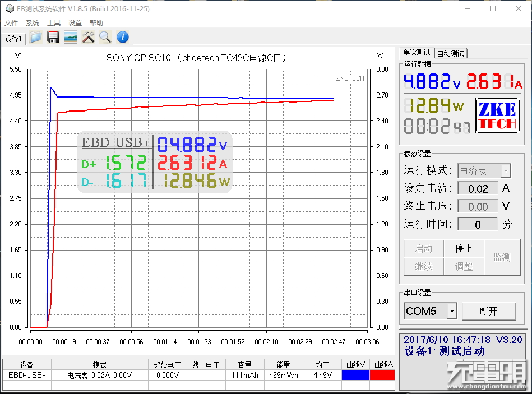Switch to the 单次测试 tab
The image size is (532, 394).
click(x=417, y=53)
